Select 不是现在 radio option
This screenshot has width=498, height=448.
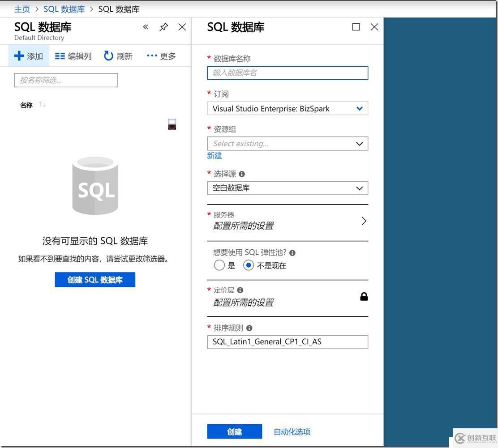(249, 265)
